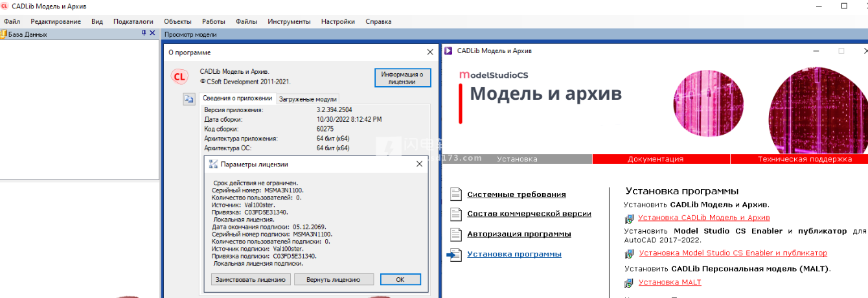This screenshot has width=868, height=298.
Task: Click Срок действия не ограничен line
Action: point(255,183)
